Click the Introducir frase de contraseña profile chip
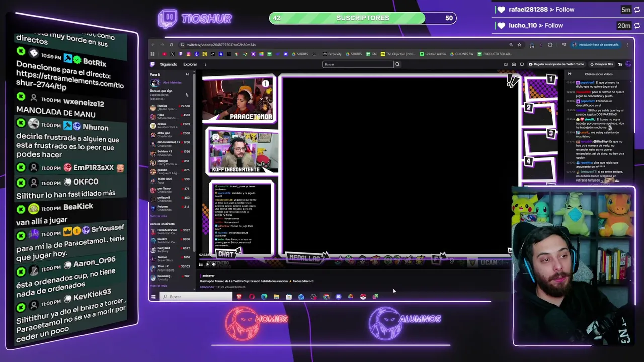This screenshot has height=362, width=644. click(596, 45)
